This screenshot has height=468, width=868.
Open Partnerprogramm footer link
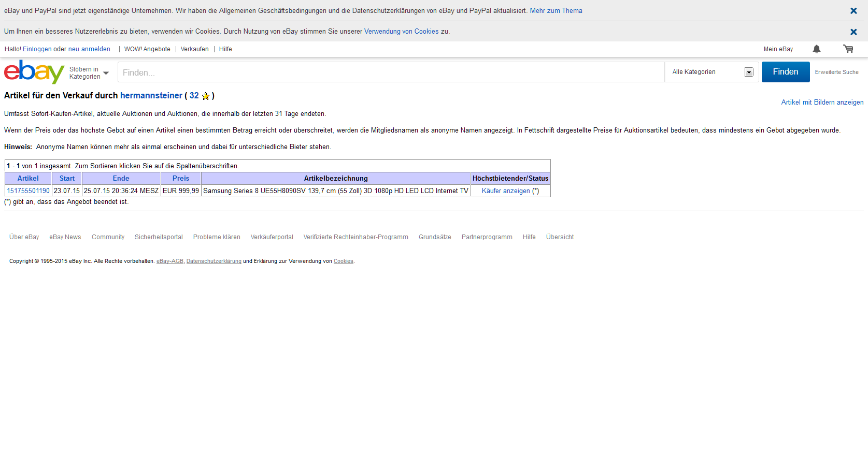(487, 237)
